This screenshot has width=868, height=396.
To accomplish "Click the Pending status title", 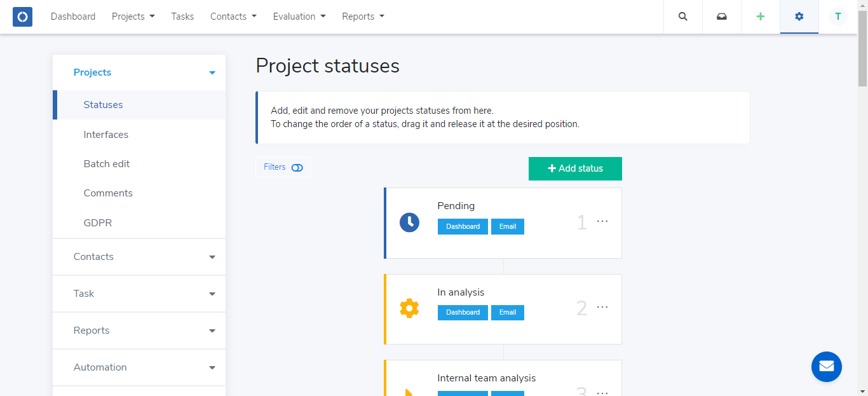I will tap(456, 206).
